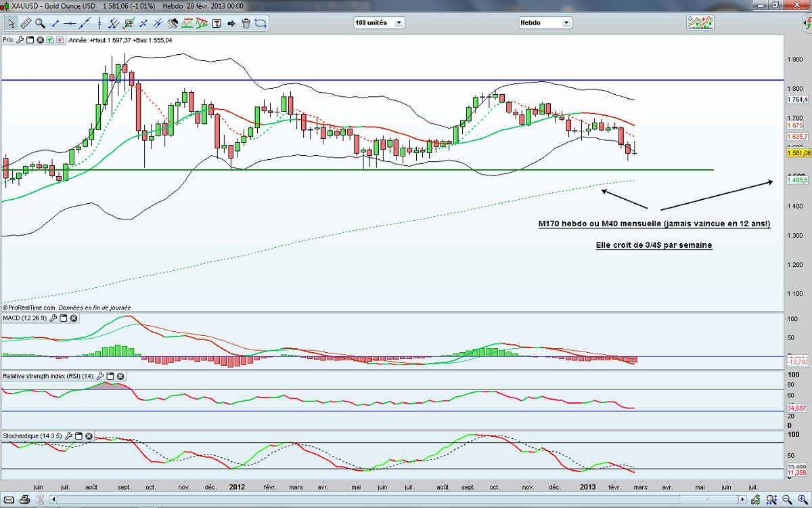Pick the text annotation tool
This screenshot has height=508, width=812.
pyautogui.click(x=217, y=23)
